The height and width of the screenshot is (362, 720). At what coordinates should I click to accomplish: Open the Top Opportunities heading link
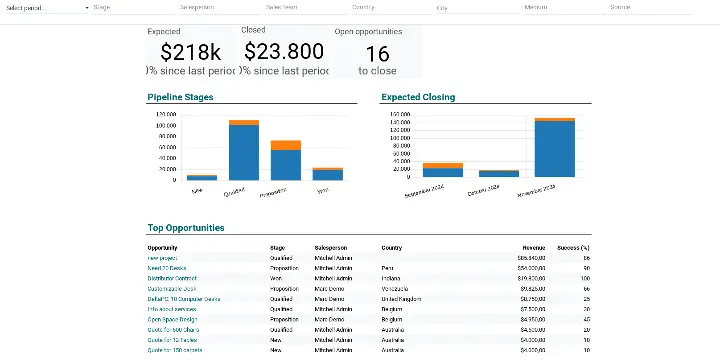pos(186,228)
